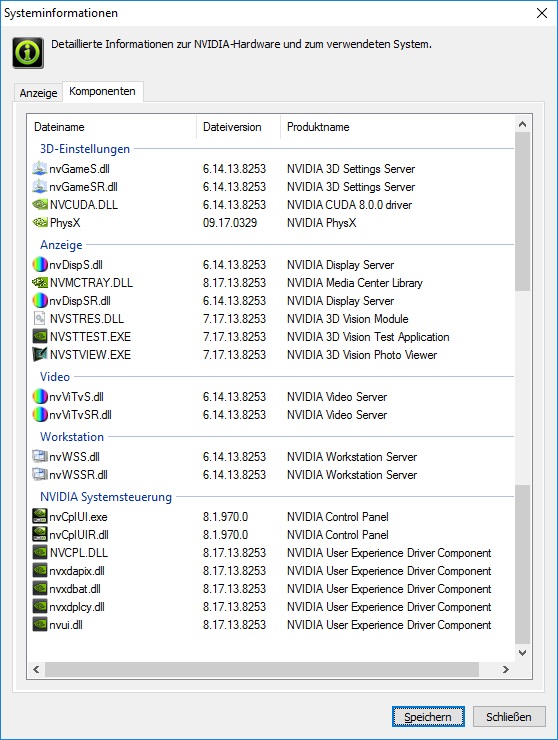Select the Komponenten tab
The width and height of the screenshot is (558, 740).
[102, 91]
